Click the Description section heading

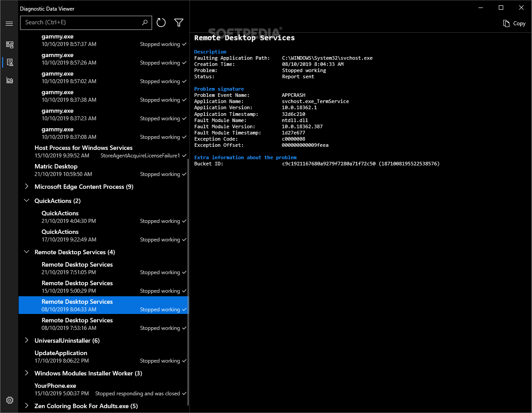[210, 52]
